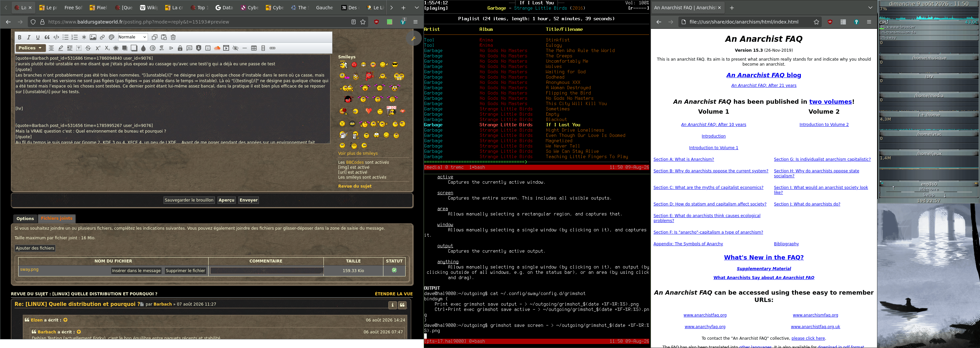Expand the quote by Elzen in topic review

pyautogui.click(x=66, y=320)
